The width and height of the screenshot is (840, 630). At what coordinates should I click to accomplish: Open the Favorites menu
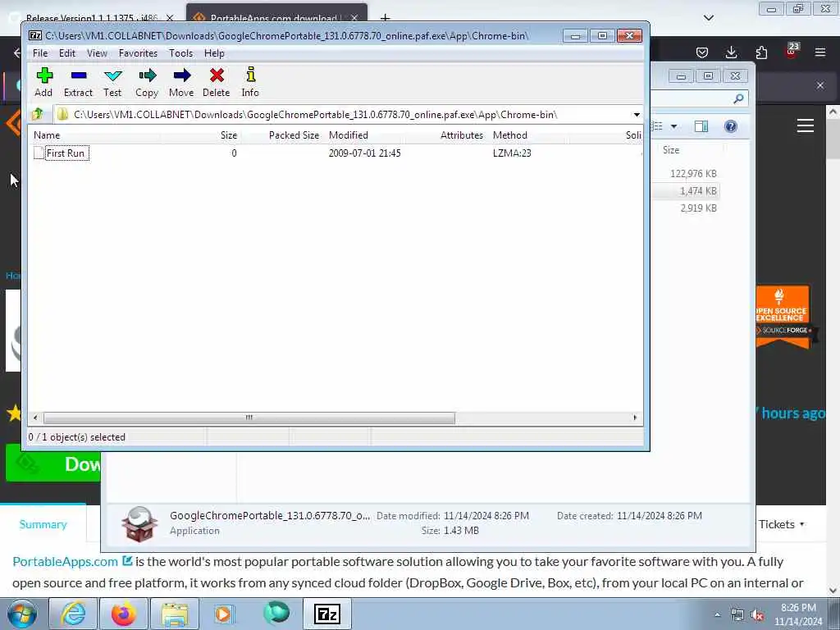(x=138, y=53)
